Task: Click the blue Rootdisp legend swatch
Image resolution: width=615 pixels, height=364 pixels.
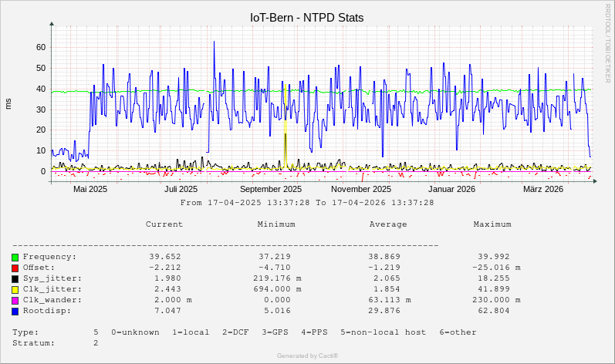Action: (x=15, y=311)
